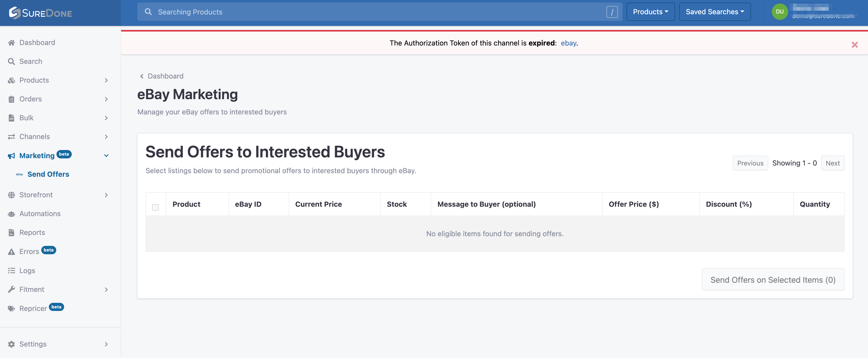Click 'No eligible items found' message

[495, 234]
